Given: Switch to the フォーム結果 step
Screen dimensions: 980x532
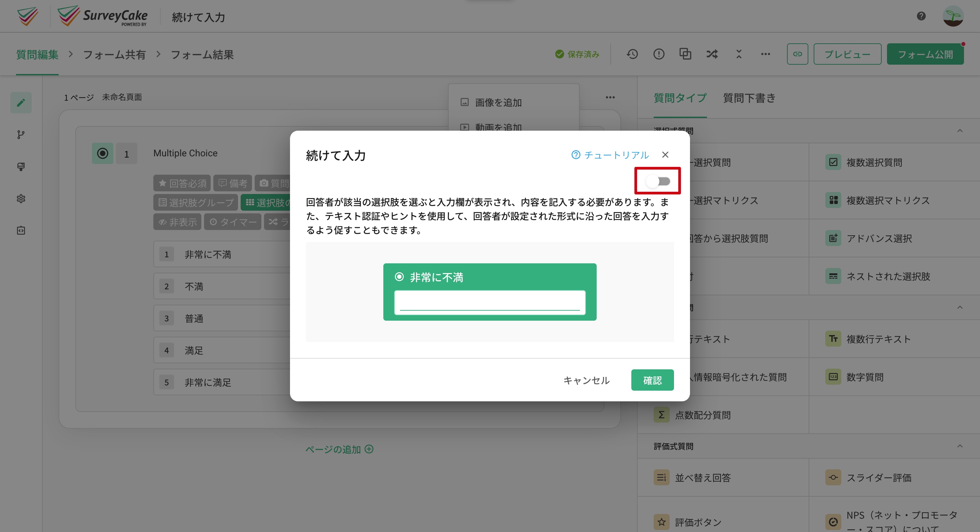Looking at the screenshot, I should 202,54.
